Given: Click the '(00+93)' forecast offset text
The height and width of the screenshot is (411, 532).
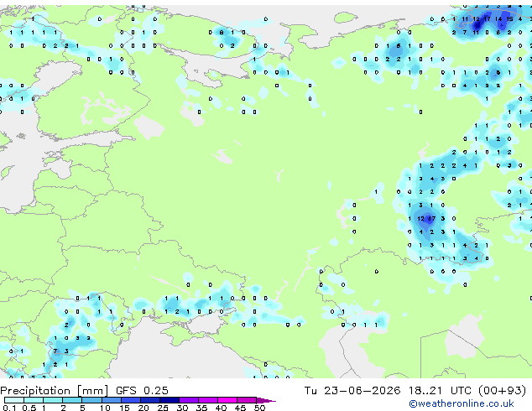Looking at the screenshot, I should point(503,391).
